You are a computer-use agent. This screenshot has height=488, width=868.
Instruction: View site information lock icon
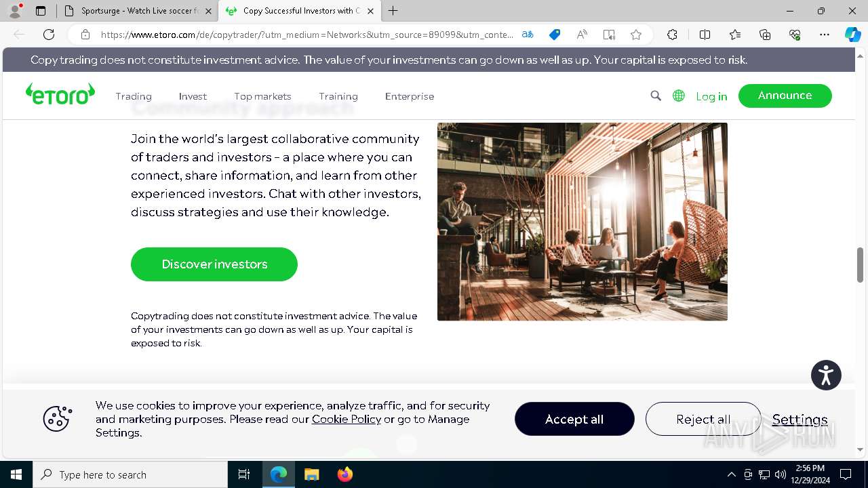click(x=85, y=35)
